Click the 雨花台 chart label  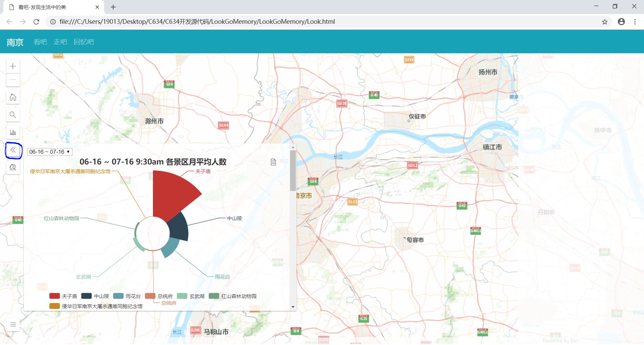(x=222, y=277)
